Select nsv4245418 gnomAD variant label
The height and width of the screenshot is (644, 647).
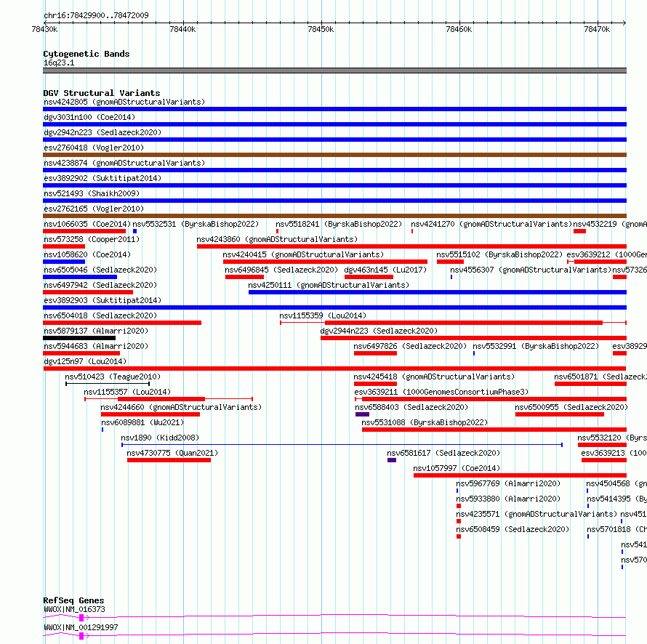[x=434, y=377]
